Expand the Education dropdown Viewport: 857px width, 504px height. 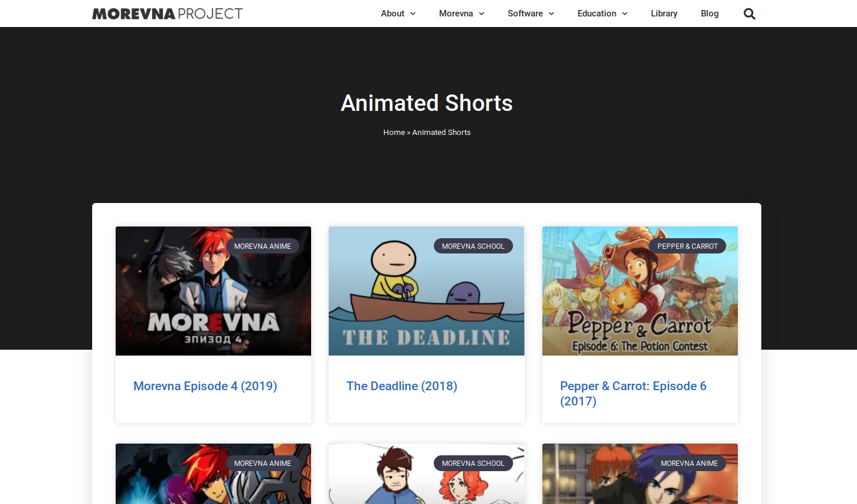point(602,13)
